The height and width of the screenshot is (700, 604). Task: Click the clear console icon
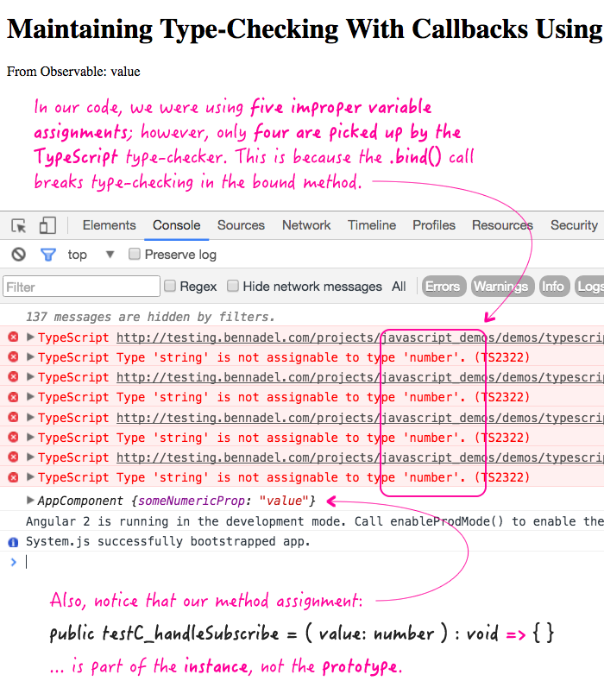tap(18, 255)
